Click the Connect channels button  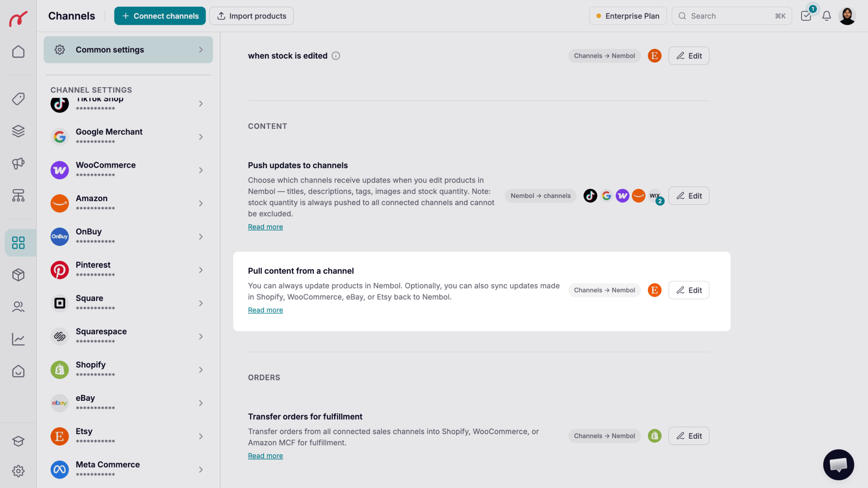click(160, 16)
